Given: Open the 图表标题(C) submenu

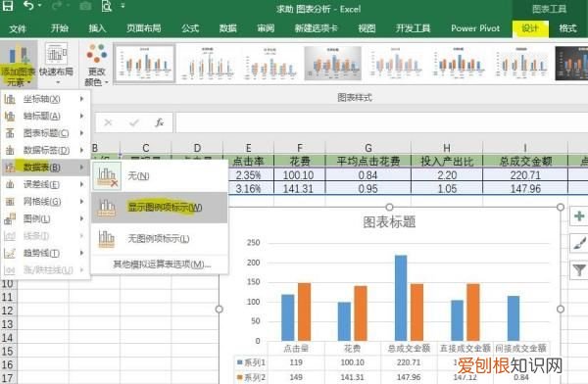Looking at the screenshot, I should [x=45, y=133].
